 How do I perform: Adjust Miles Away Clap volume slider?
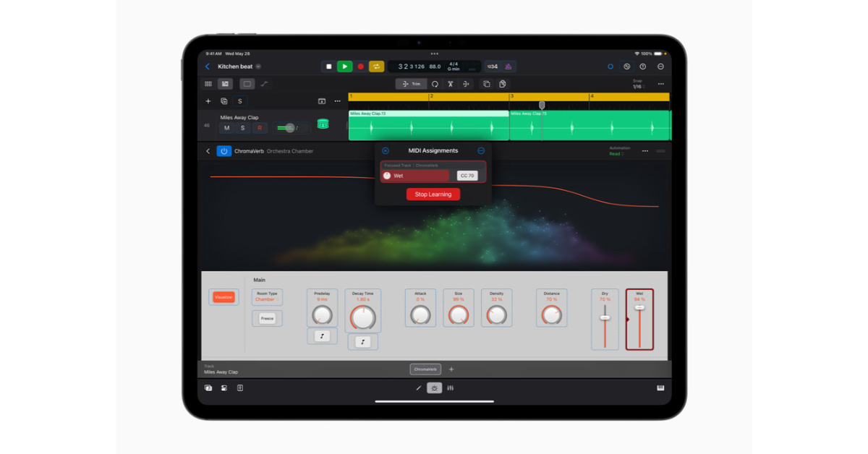290,128
